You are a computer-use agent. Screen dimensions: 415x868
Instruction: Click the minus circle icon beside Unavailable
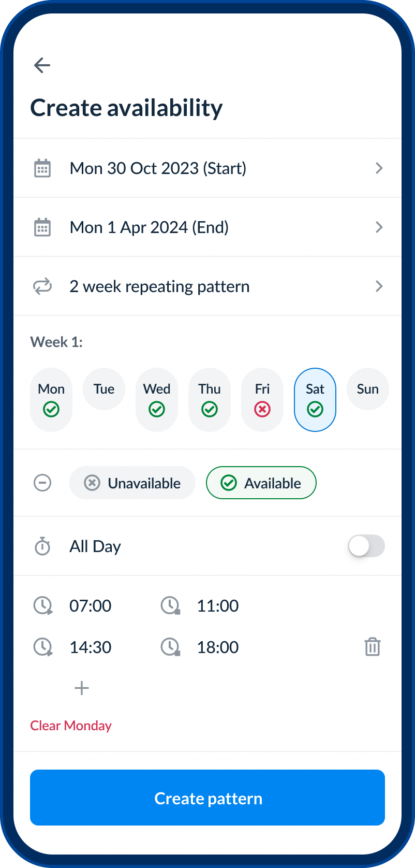42,483
